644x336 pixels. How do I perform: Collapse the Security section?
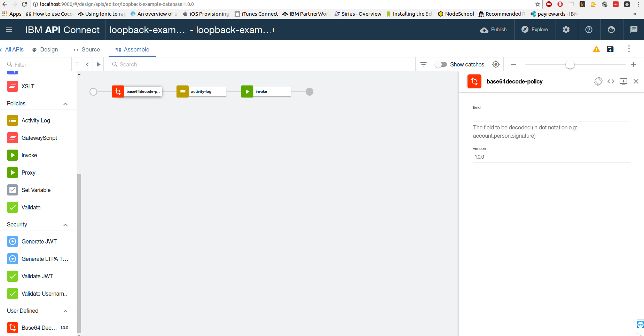65,225
